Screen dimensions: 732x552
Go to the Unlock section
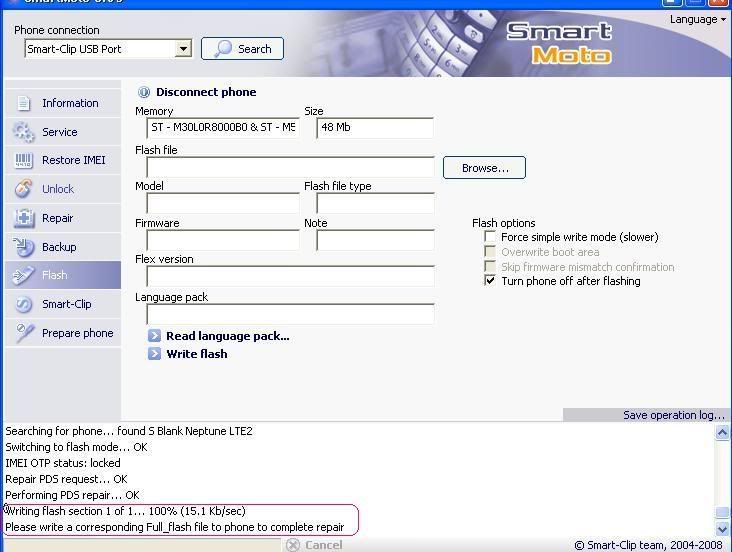click(x=63, y=189)
